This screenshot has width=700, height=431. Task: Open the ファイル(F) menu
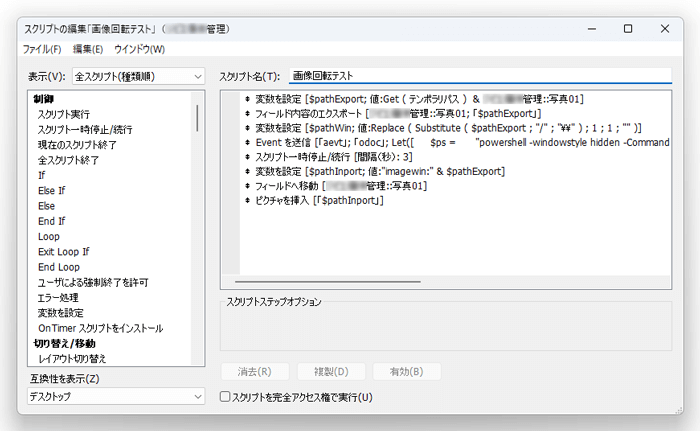point(42,49)
